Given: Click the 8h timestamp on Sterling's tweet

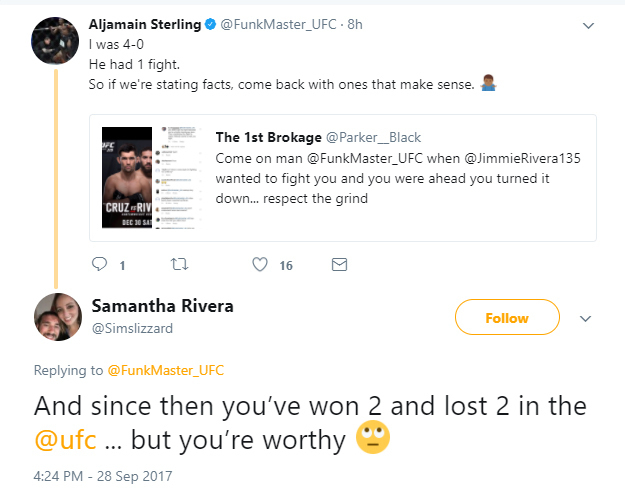Looking at the screenshot, I should pos(354,22).
